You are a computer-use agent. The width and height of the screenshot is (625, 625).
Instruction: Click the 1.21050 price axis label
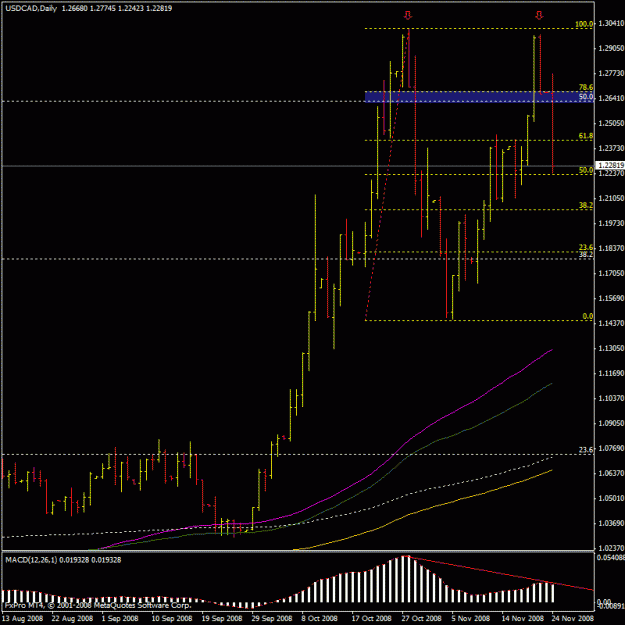[x=611, y=198]
